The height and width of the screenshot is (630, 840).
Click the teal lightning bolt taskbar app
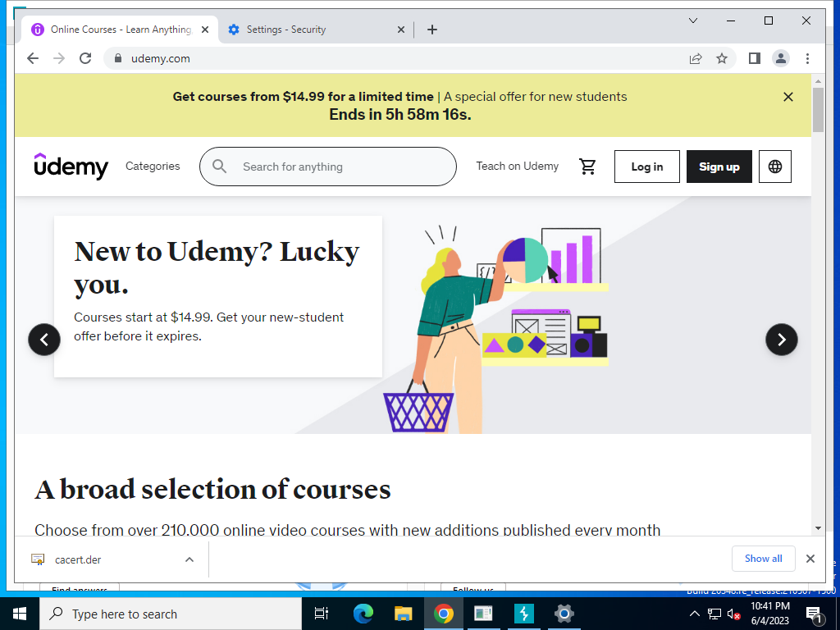coord(523,614)
